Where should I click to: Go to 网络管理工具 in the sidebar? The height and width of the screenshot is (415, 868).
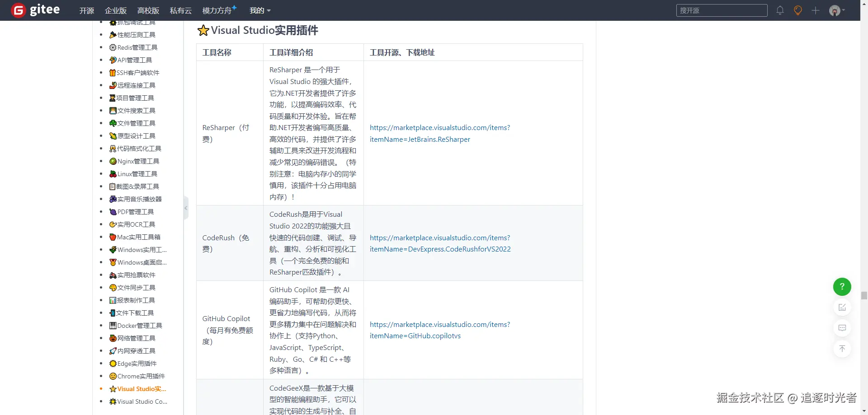coord(132,338)
